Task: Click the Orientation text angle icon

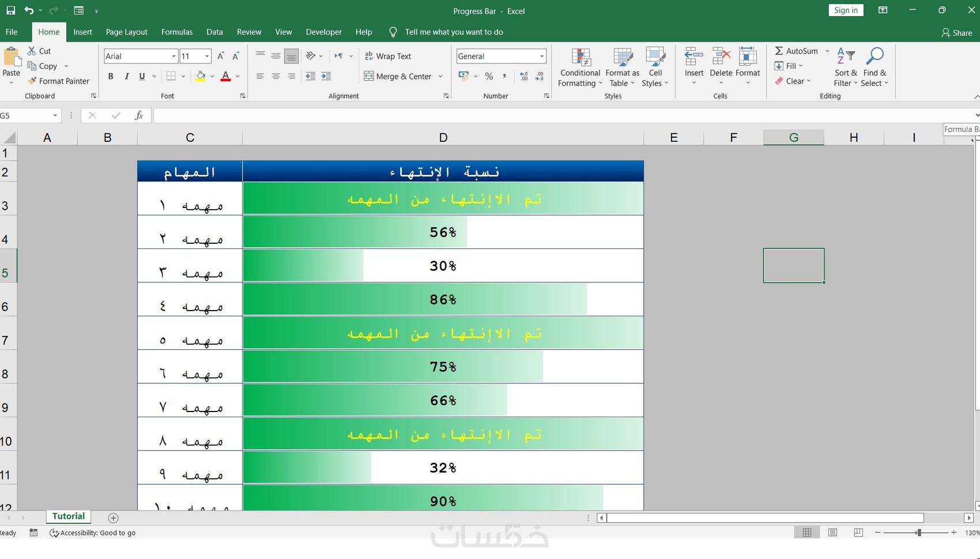Action: pyautogui.click(x=311, y=56)
